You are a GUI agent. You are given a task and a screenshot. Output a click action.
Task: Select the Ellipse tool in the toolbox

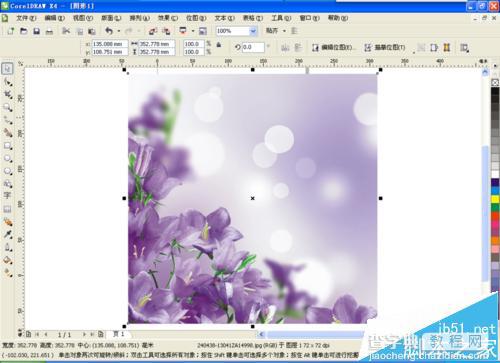8,158
